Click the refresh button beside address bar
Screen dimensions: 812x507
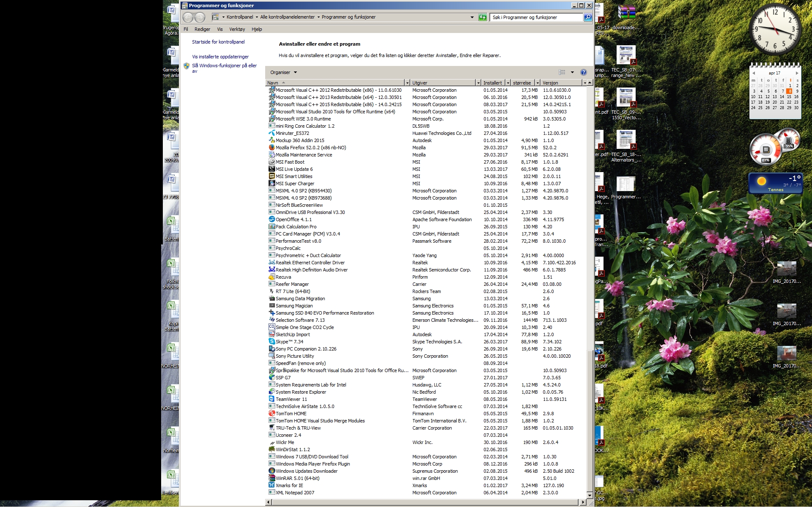pyautogui.click(x=483, y=17)
